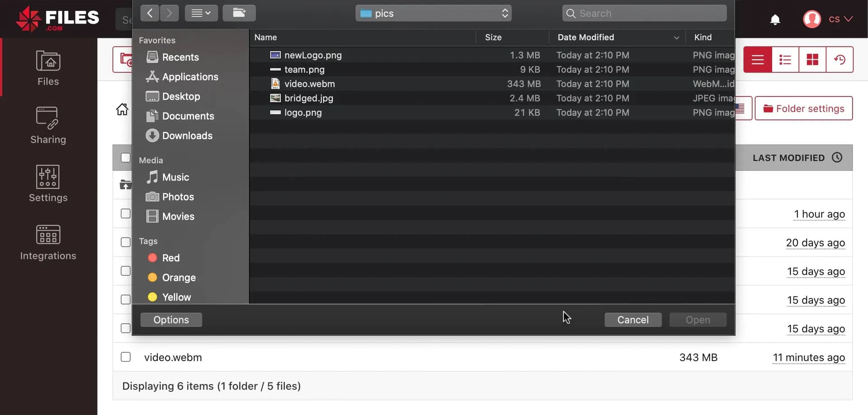Switch to the grid thumbnail view
868x415 pixels.
coord(812,60)
